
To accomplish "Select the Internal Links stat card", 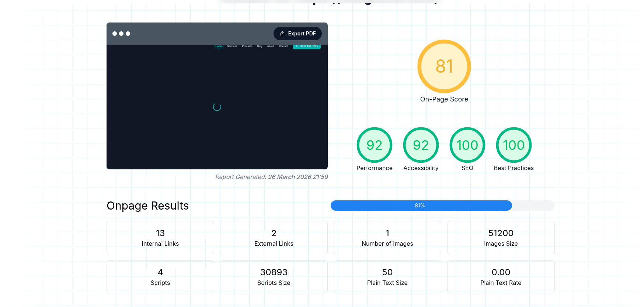I will [160, 238].
